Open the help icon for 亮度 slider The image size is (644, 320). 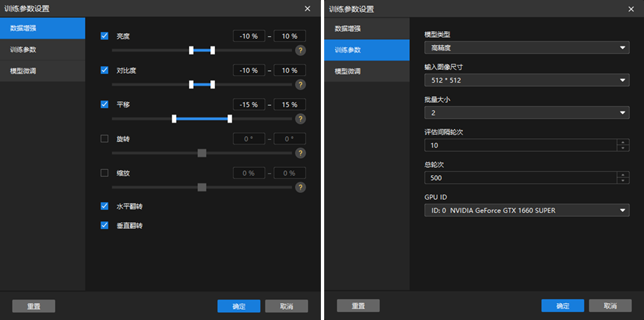click(x=301, y=50)
